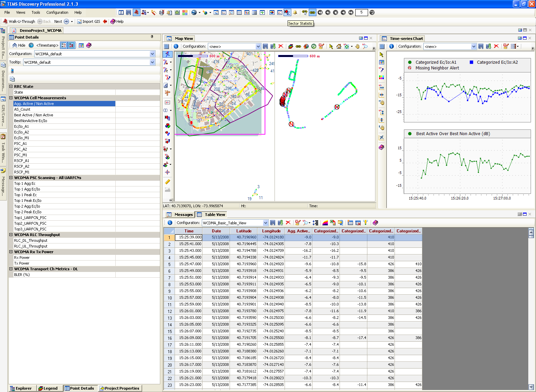Screen dimensions: 536x392
Task: Collapse WCDMA Rx Tx Power group
Action: [11, 251]
